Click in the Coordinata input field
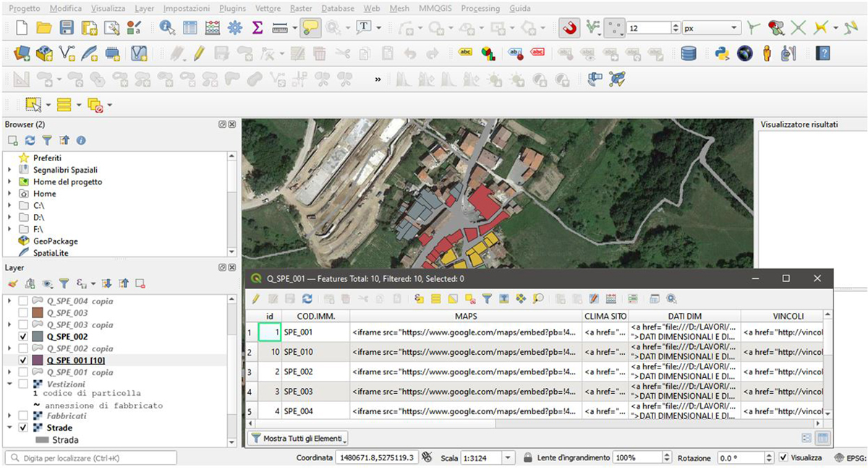 (x=377, y=457)
